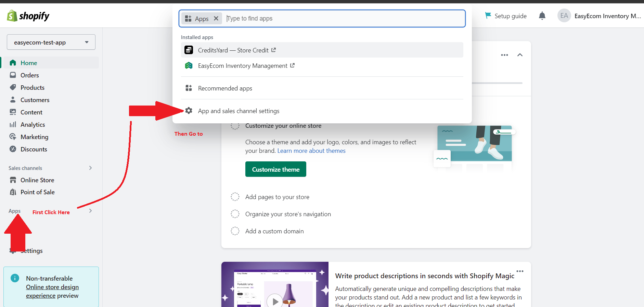Viewport: 644px width, 307px height.
Task: Follow the Online store design experience link
Action: pos(52,291)
